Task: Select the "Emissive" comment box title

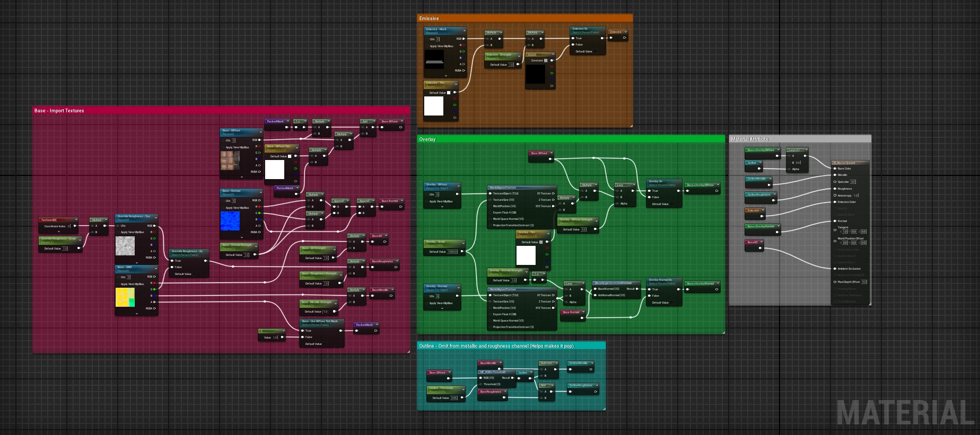Action: 429,19
